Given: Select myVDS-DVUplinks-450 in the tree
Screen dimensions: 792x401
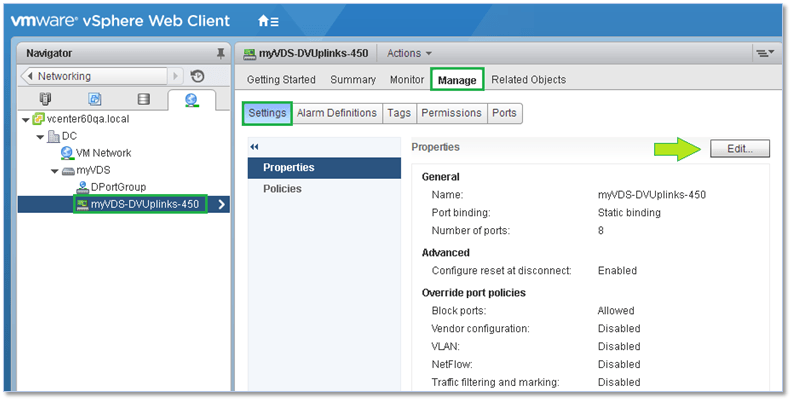Looking at the screenshot, I should click(144, 205).
